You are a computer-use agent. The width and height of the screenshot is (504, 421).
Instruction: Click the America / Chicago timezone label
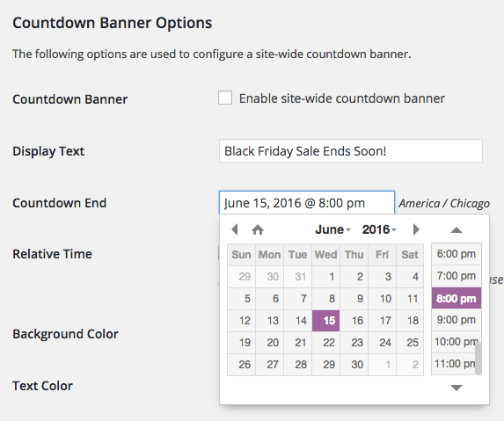pyautogui.click(x=444, y=203)
